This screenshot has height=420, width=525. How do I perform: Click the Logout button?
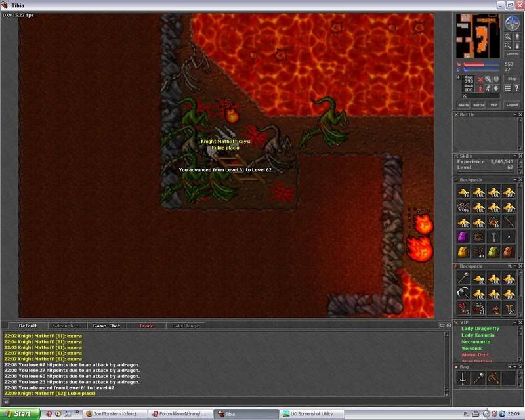coord(513,105)
